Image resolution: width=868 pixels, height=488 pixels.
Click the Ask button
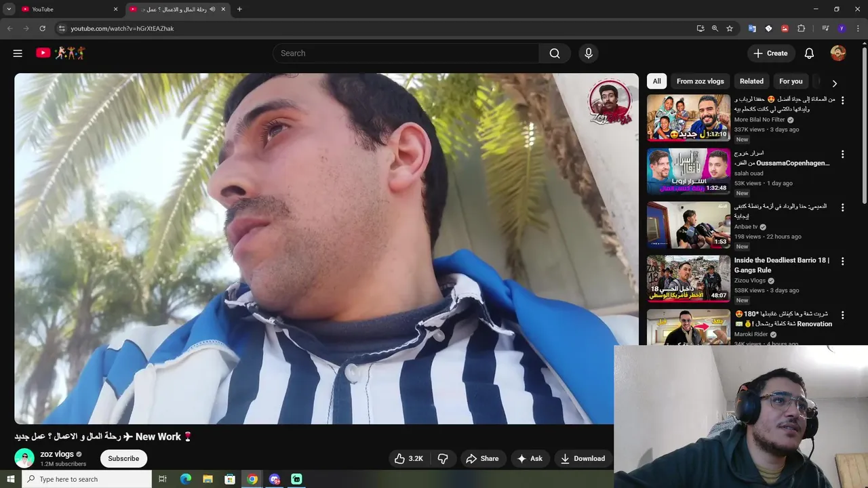(530, 459)
